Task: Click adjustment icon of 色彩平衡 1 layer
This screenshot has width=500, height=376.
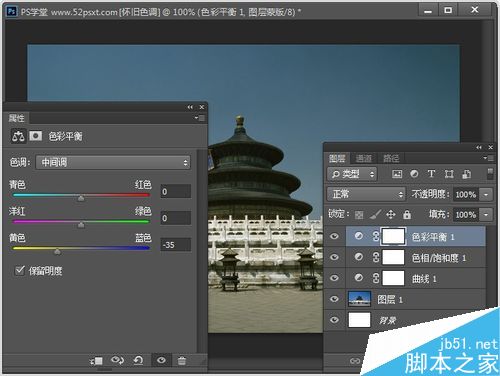Action: pyautogui.click(x=359, y=236)
